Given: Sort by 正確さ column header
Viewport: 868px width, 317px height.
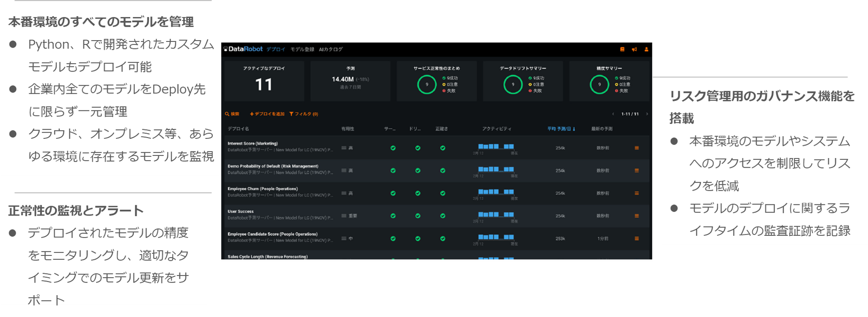Looking at the screenshot, I should 441,129.
